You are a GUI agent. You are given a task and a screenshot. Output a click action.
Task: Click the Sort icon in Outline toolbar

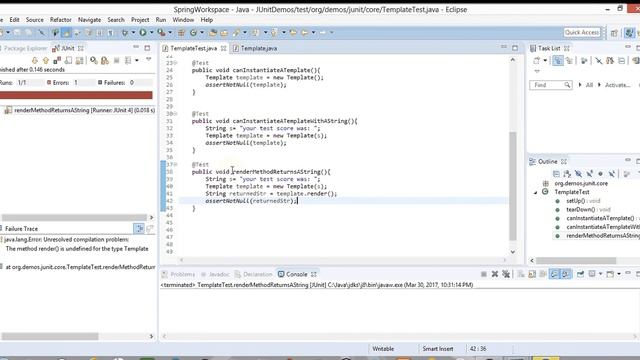click(x=567, y=174)
